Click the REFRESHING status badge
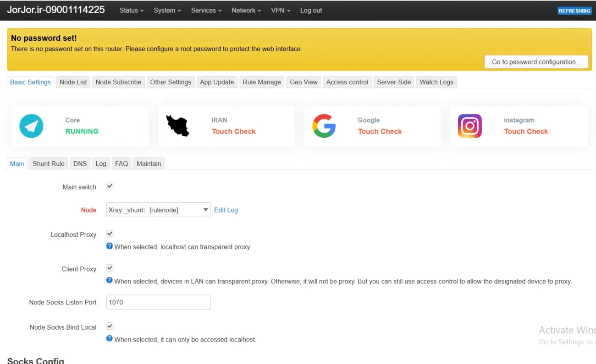 point(574,11)
